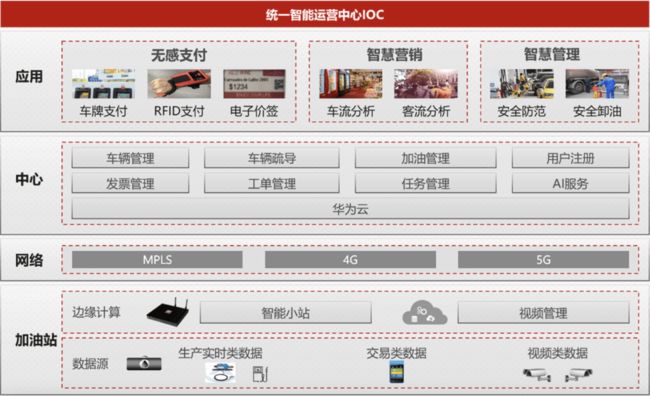Click the mobile phone icon under 交易类数据
The image size is (650, 396).
(397, 372)
